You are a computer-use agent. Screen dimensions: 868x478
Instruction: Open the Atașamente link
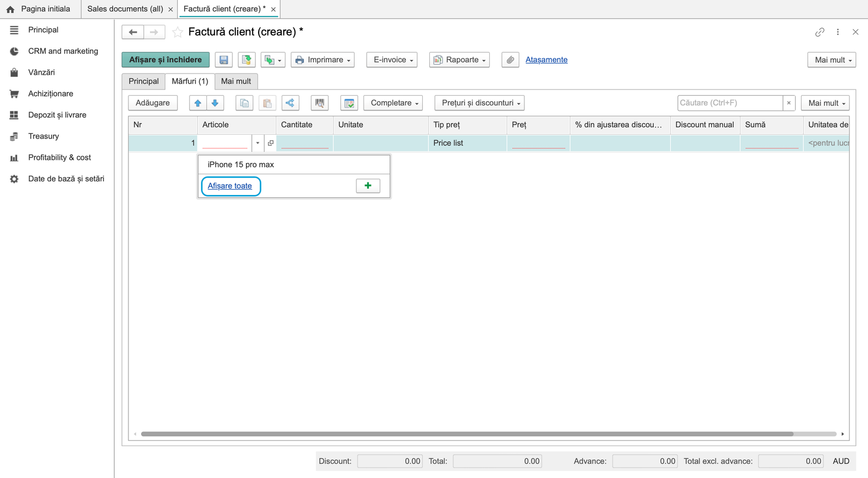(x=546, y=60)
